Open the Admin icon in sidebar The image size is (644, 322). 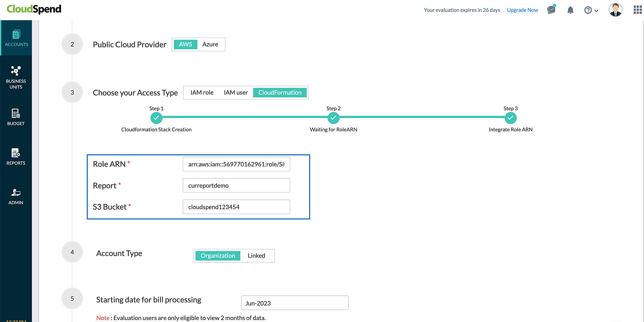point(16,193)
